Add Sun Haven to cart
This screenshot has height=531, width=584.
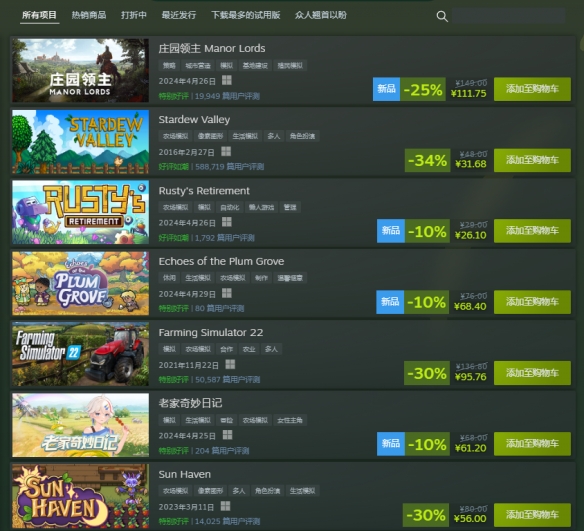tap(532, 515)
